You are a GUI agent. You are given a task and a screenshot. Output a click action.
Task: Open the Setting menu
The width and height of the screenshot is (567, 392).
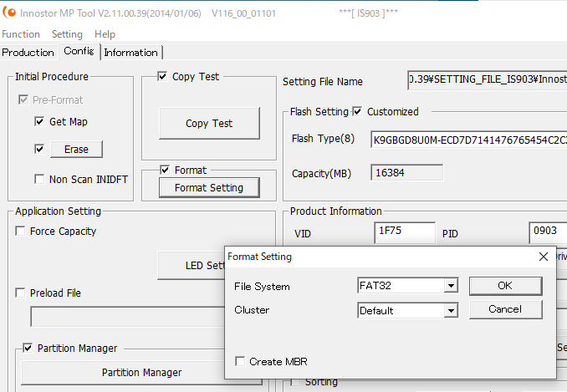click(x=67, y=34)
